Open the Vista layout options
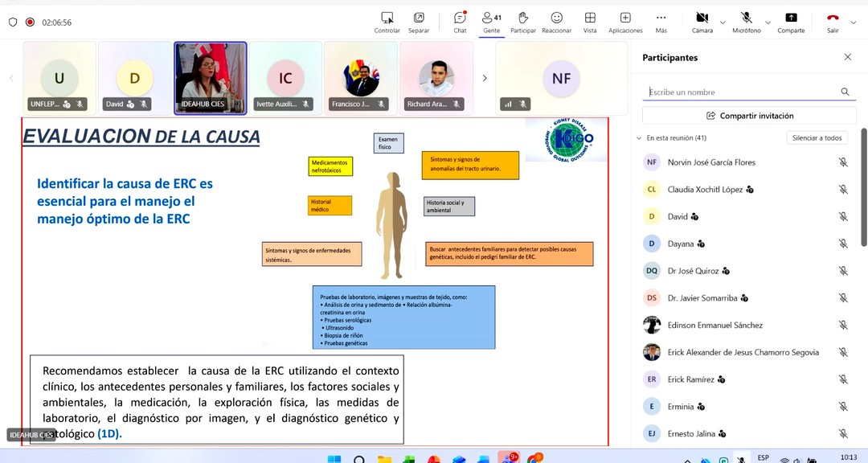 tap(590, 21)
